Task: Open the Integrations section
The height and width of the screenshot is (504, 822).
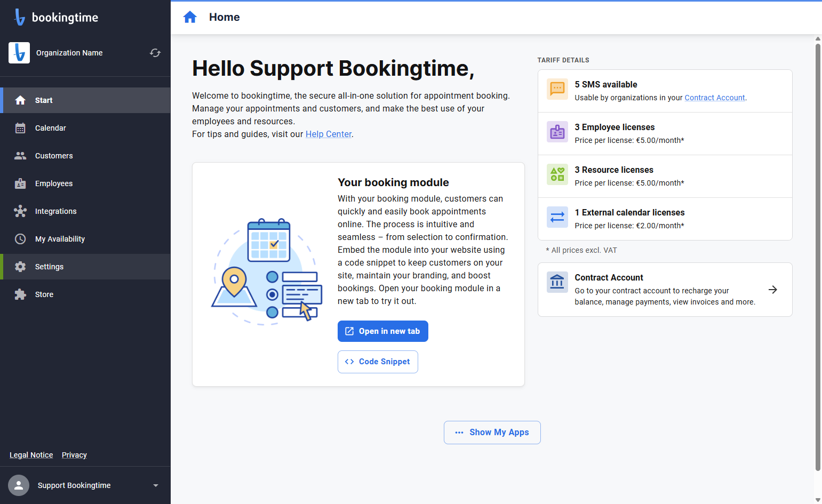Action: (x=85, y=211)
